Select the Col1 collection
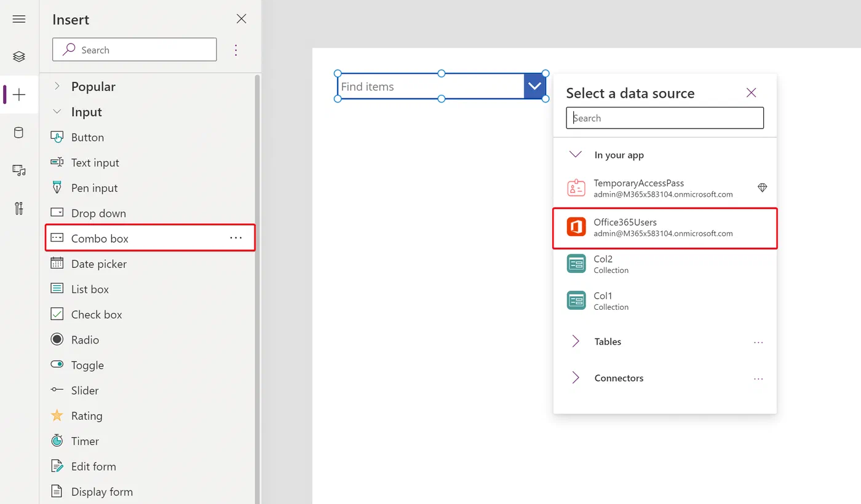This screenshot has width=861, height=504. [665, 301]
